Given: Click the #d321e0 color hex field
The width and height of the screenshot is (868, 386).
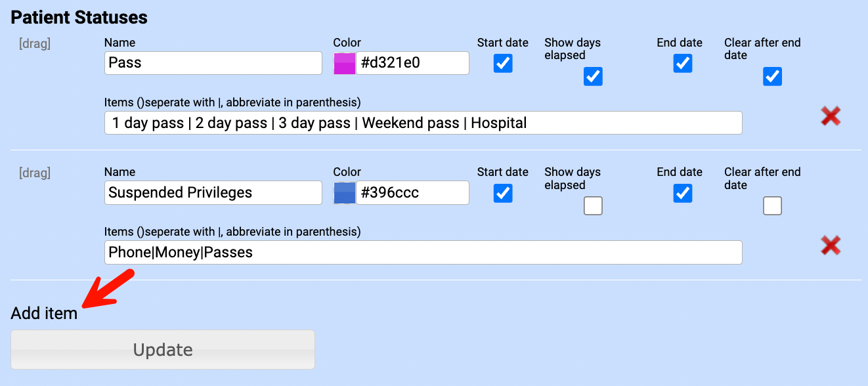Looking at the screenshot, I should pos(412,64).
